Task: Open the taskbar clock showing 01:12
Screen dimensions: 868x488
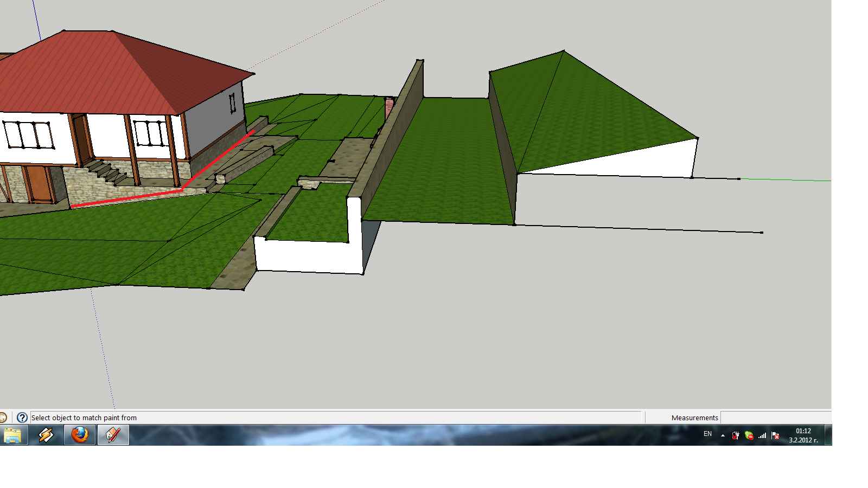Action: click(x=803, y=435)
